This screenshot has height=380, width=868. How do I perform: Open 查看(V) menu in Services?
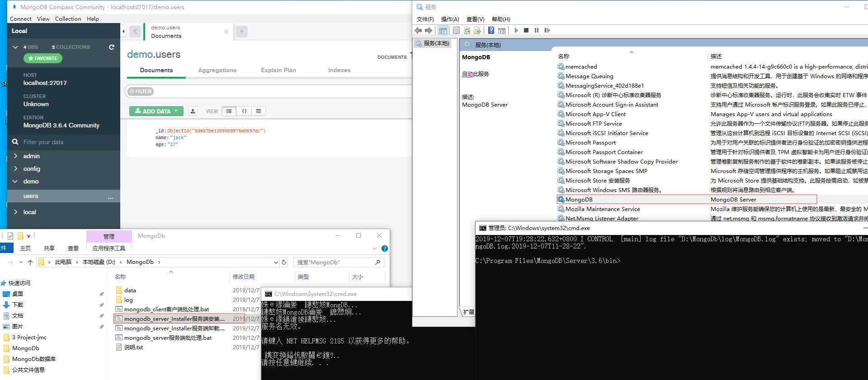point(475,19)
